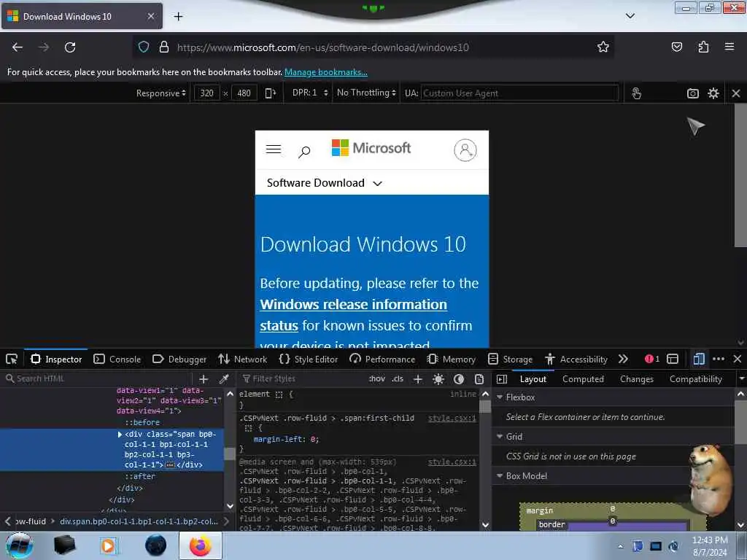747x560 pixels.
Task: Open the Style Editor tab
Action: point(309,359)
